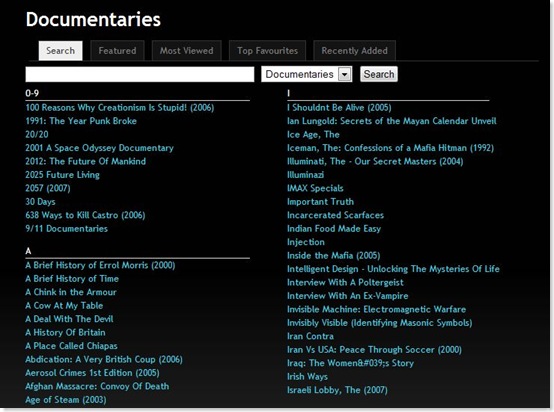
Task: Open the 2057 (2007) link
Action: click(x=48, y=188)
